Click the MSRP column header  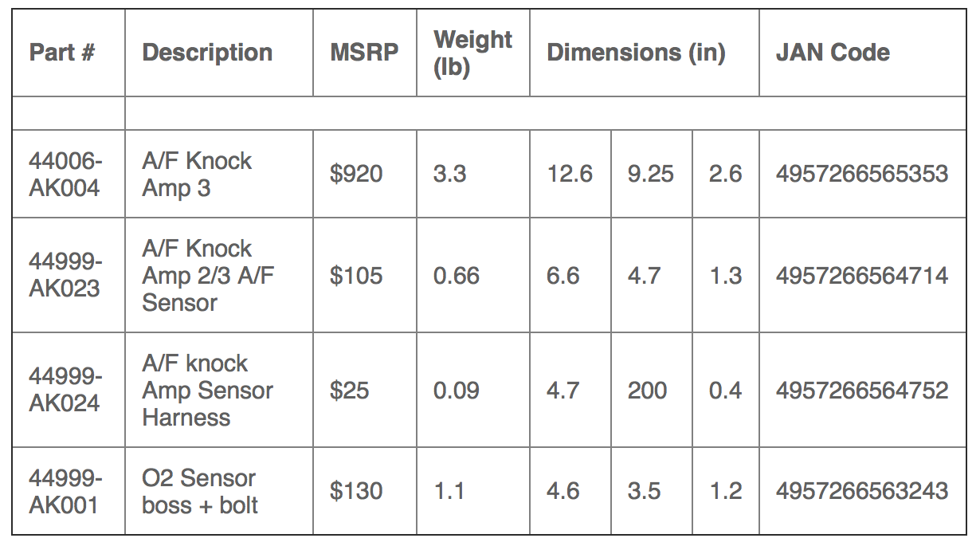[364, 53]
